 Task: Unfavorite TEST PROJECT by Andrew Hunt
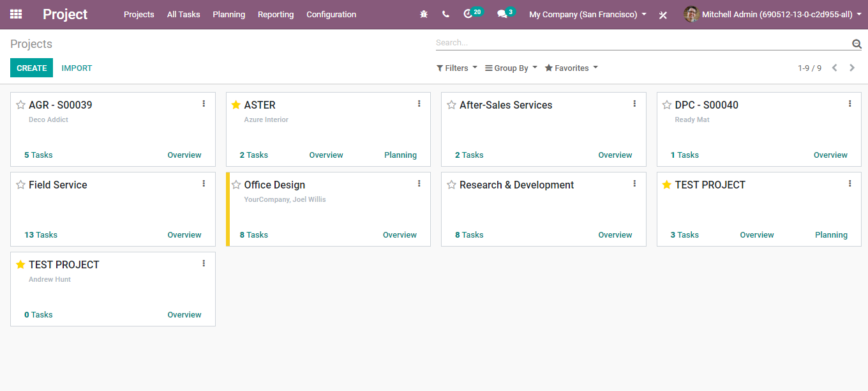pos(20,264)
